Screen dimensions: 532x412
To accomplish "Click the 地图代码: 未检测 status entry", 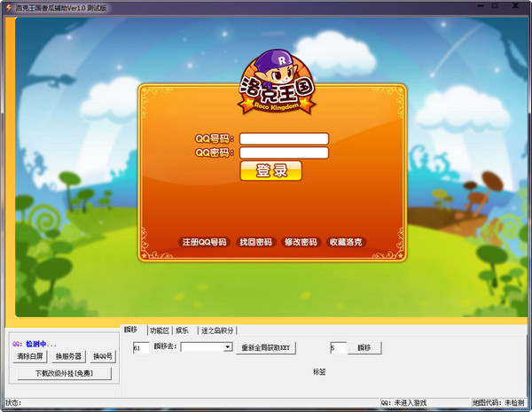I will pyautogui.click(x=498, y=403).
